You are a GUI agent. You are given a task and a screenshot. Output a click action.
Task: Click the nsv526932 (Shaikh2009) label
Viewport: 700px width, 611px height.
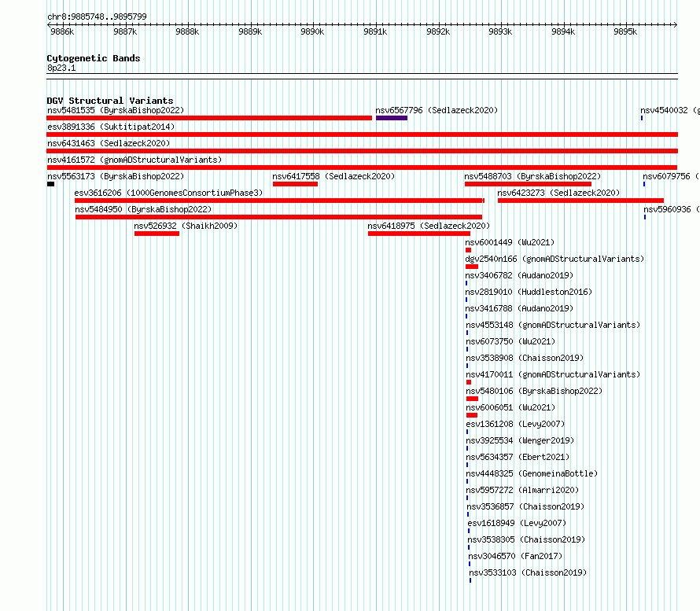186,226
